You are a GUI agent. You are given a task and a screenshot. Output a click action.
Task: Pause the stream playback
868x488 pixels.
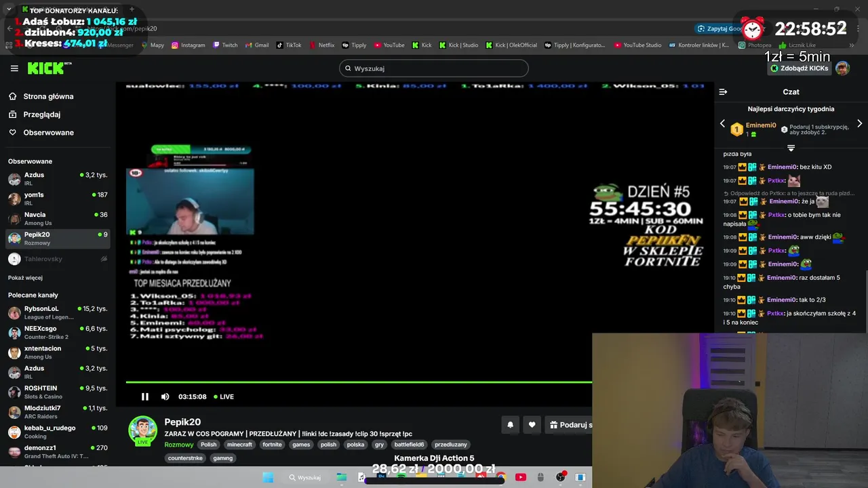point(144,396)
